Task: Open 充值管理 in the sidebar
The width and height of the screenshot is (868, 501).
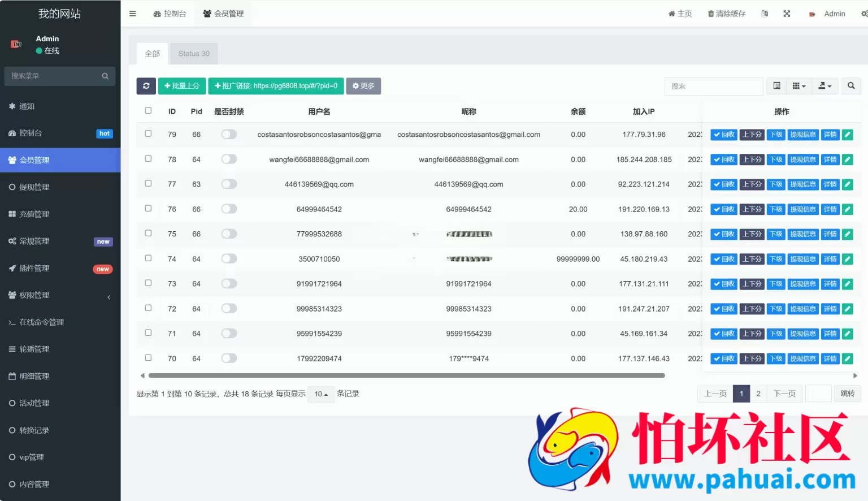Action: pyautogui.click(x=60, y=214)
